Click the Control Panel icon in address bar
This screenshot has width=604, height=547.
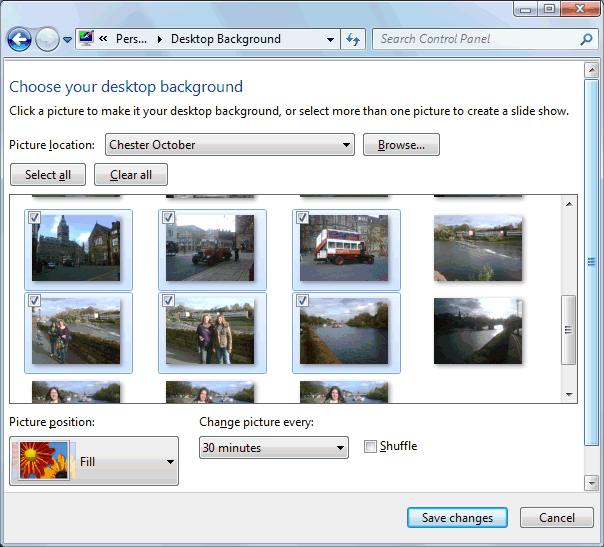coord(86,39)
